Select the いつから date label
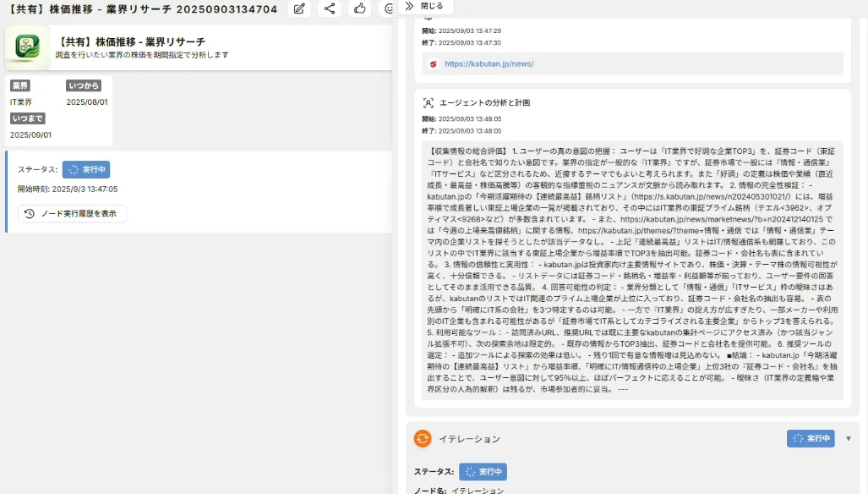Image resolution: width=868 pixels, height=494 pixels. point(84,85)
